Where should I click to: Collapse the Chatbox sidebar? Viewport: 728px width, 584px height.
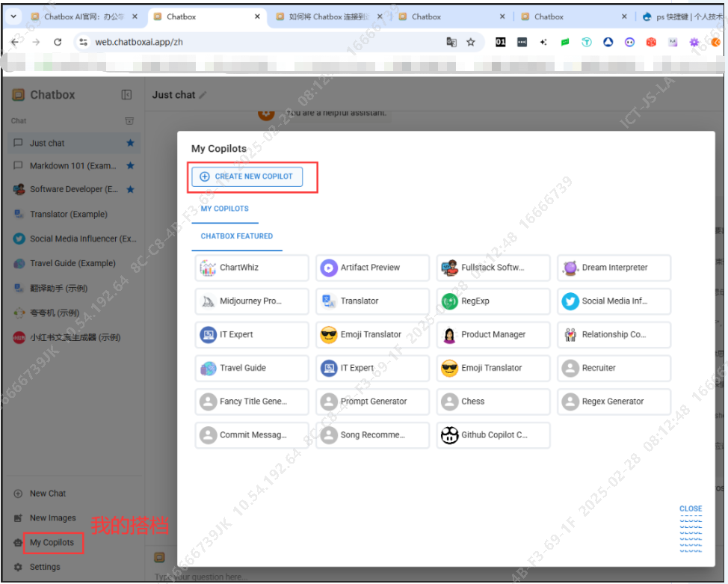click(126, 95)
